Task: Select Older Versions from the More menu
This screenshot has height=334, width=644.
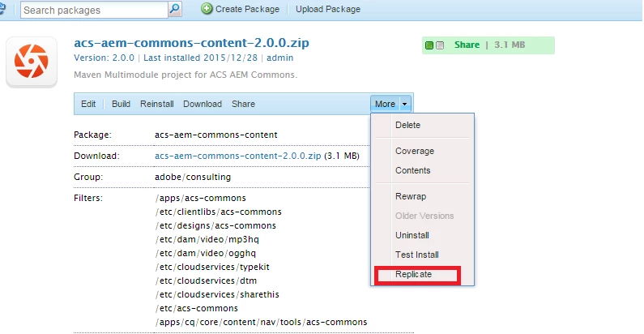Action: point(424,216)
